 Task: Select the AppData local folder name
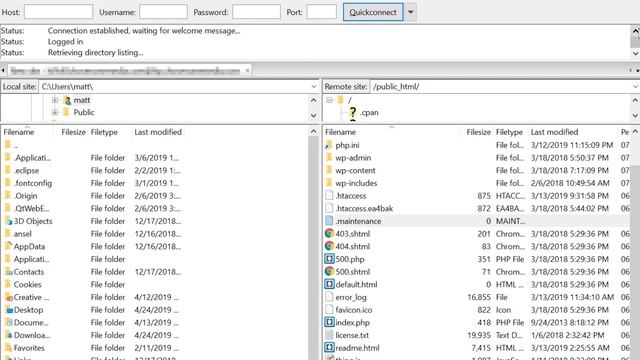[29, 246]
